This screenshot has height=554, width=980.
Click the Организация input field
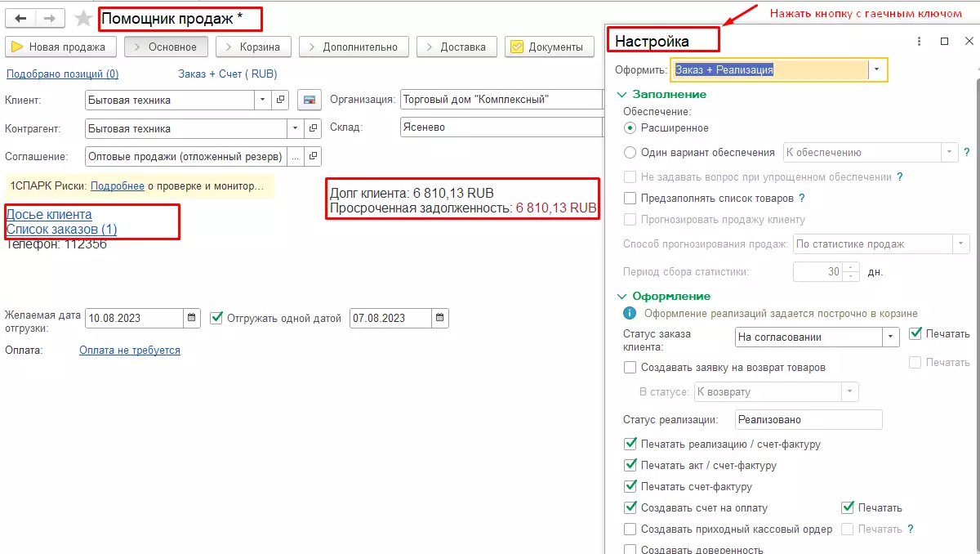501,100
